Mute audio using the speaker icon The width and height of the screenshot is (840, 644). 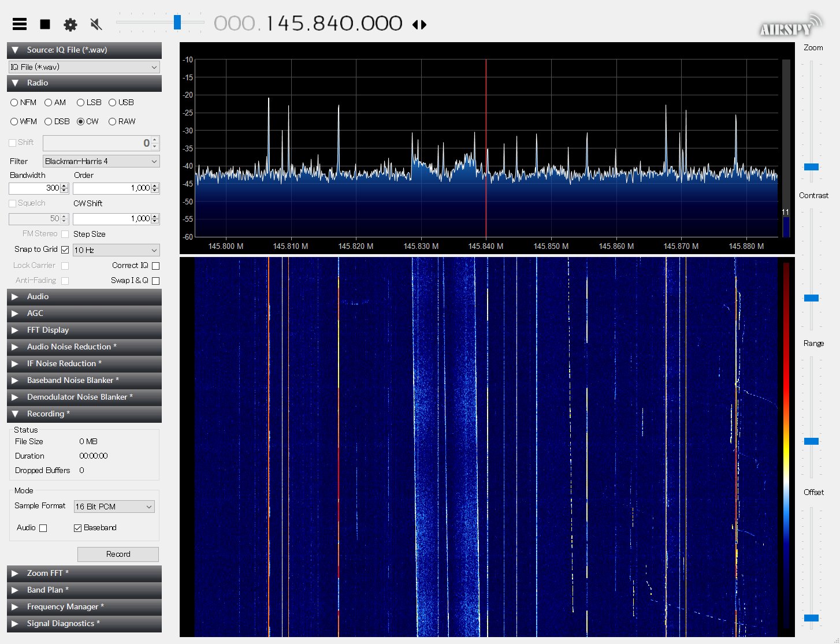tap(95, 24)
